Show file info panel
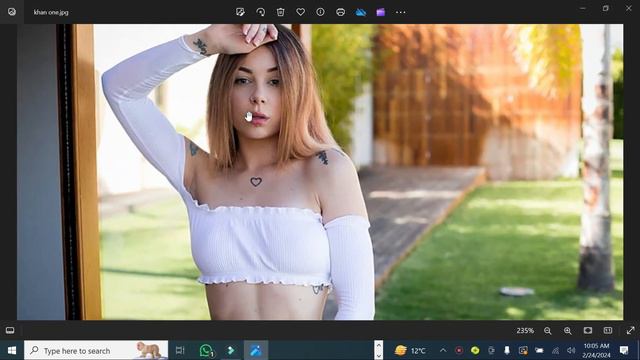This screenshot has width=640, height=360. pos(320,12)
